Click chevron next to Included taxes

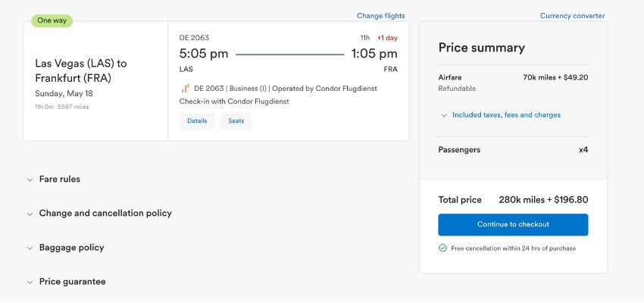(444, 115)
